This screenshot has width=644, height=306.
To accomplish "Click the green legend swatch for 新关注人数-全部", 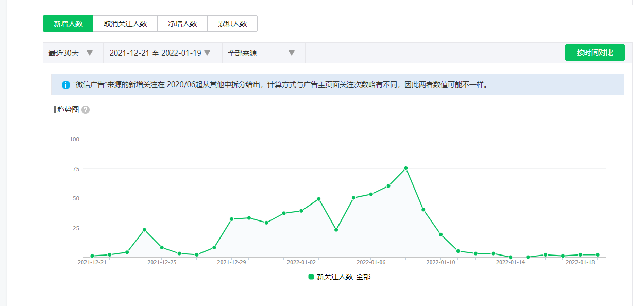I will pyautogui.click(x=311, y=277).
